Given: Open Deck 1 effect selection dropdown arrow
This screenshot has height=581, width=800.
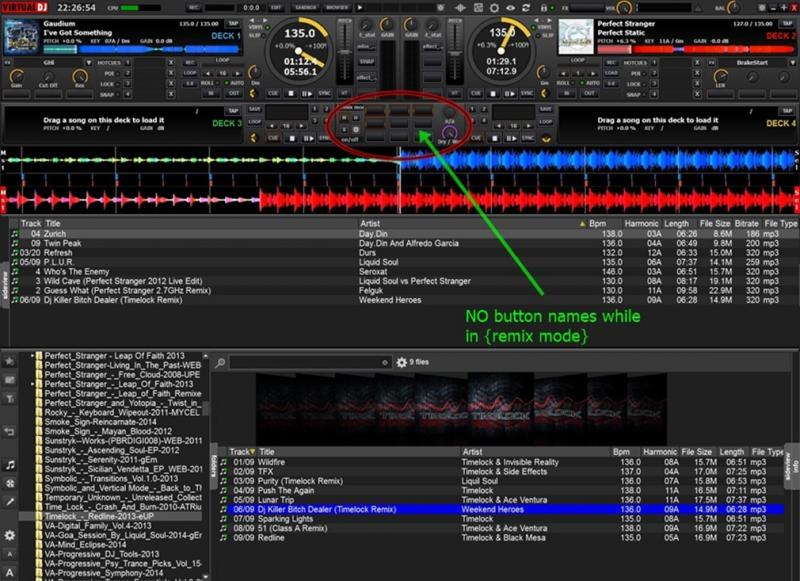Looking at the screenshot, I should coord(89,63).
